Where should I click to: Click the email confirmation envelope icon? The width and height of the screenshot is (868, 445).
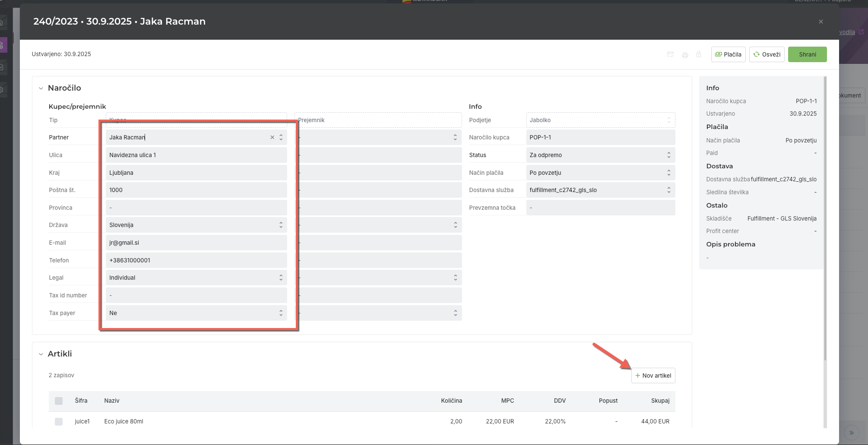pos(670,54)
